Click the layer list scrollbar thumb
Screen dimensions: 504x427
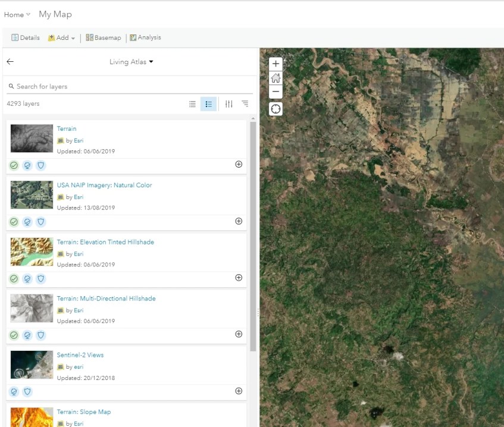(x=253, y=237)
